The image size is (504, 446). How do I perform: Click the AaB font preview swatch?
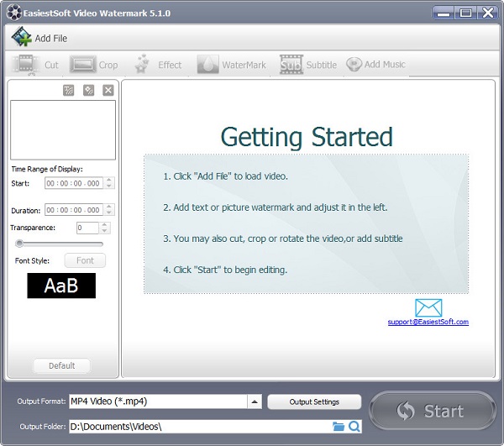61,286
